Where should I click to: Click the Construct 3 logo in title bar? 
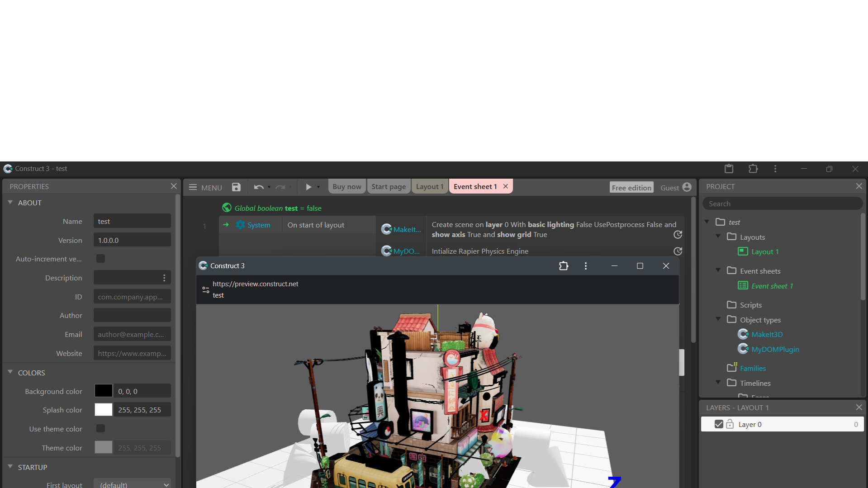point(8,169)
